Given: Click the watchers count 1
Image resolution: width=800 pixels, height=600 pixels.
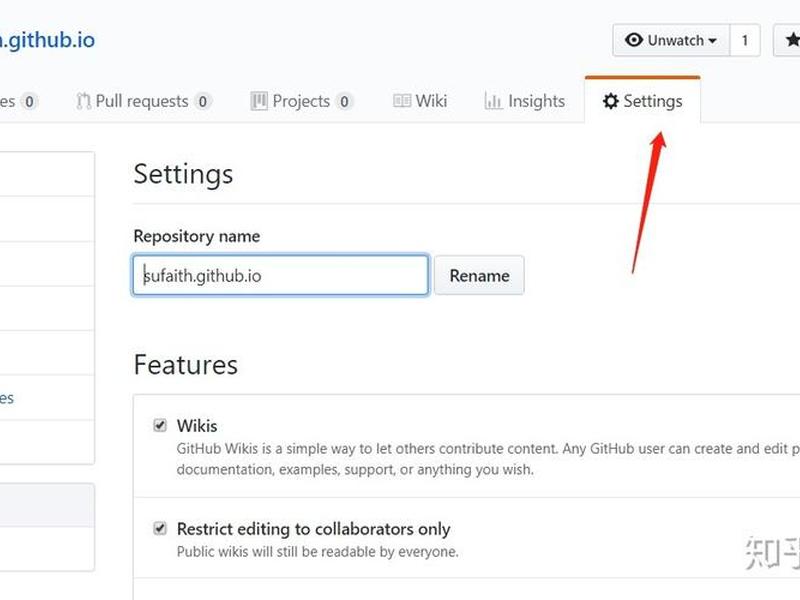Looking at the screenshot, I should click(x=745, y=40).
